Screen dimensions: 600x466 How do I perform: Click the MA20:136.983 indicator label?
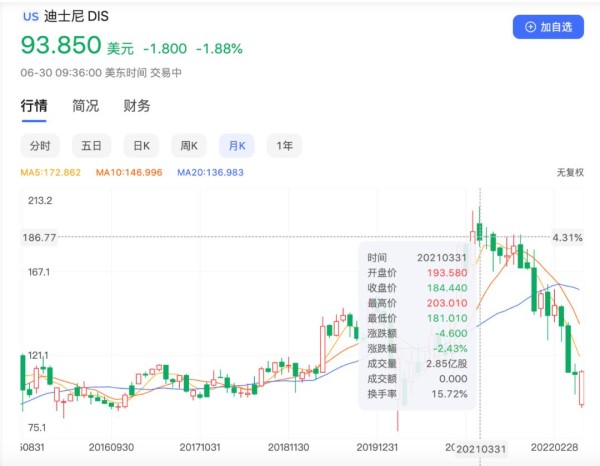(x=210, y=173)
